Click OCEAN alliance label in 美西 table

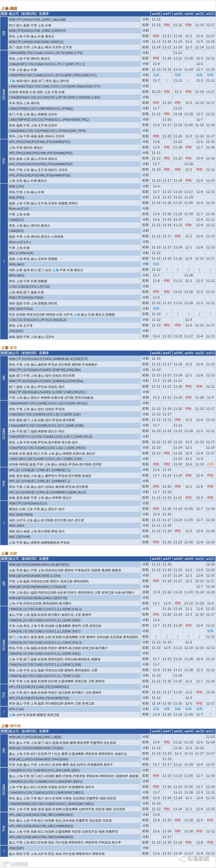(x=4, y=94)
